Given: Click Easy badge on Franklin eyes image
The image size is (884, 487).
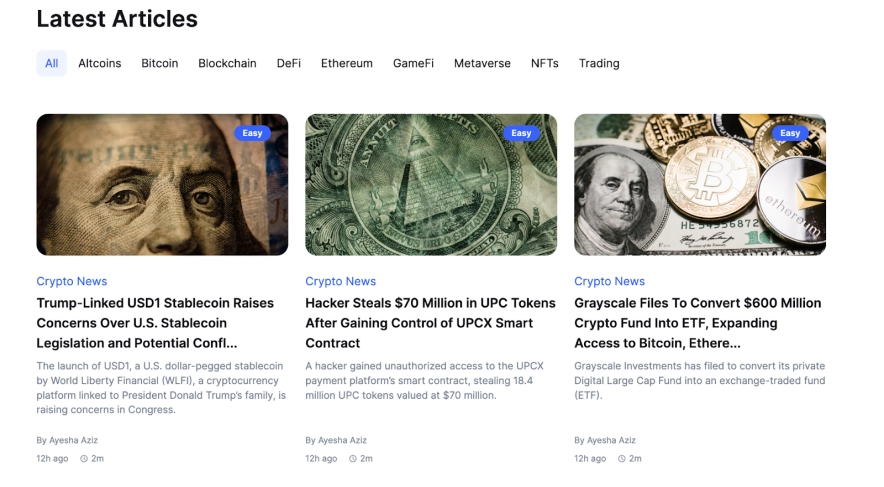Looking at the screenshot, I should coord(253,133).
